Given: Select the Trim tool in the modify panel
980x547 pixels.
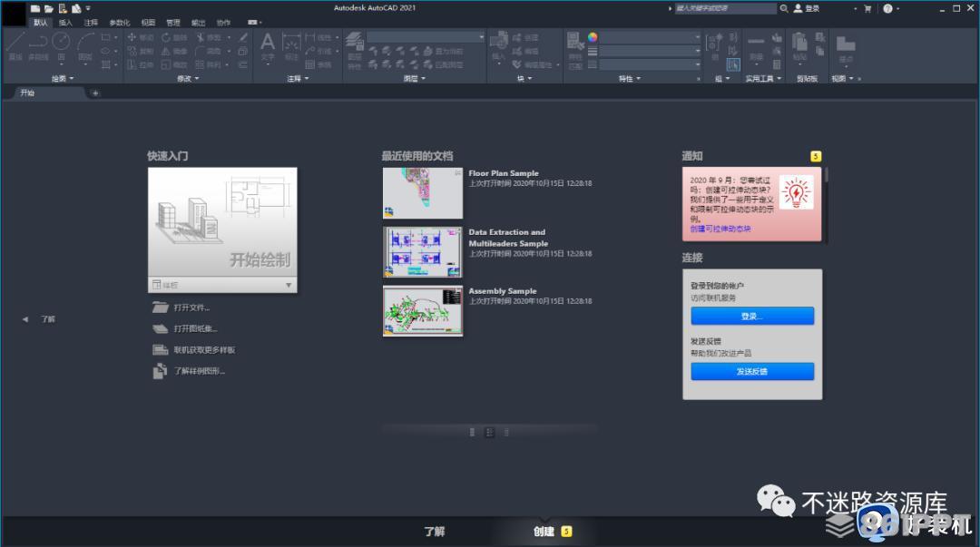Looking at the screenshot, I should point(209,37).
